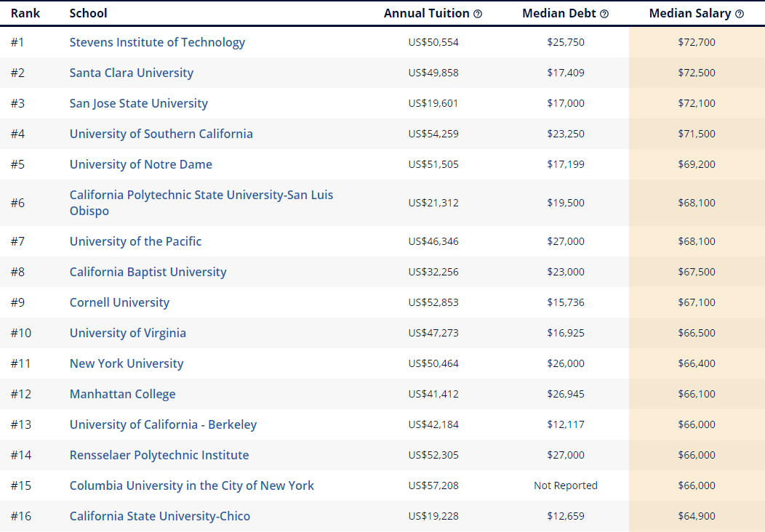The width and height of the screenshot is (765, 532).
Task: Visit New York University page
Action: 127,363
